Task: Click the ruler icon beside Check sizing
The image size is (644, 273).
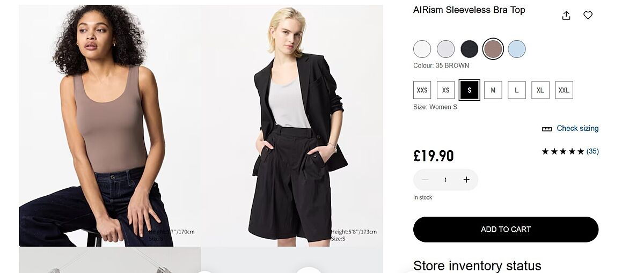Action: click(x=547, y=129)
